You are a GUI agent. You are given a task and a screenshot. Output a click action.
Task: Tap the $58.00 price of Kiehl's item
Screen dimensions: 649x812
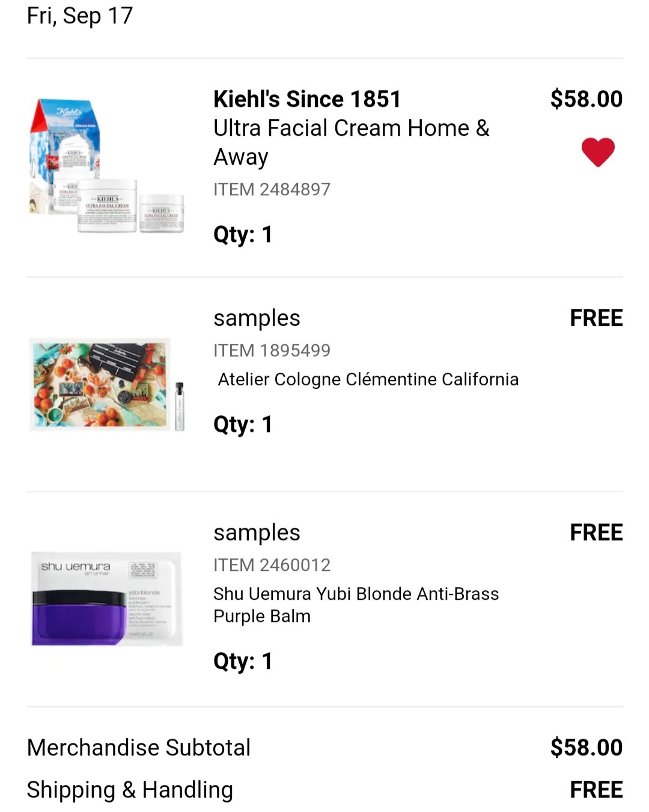(x=587, y=99)
